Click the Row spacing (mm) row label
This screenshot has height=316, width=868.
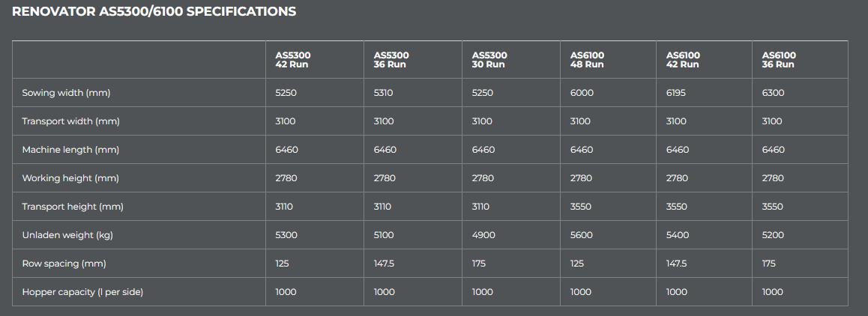(63, 264)
